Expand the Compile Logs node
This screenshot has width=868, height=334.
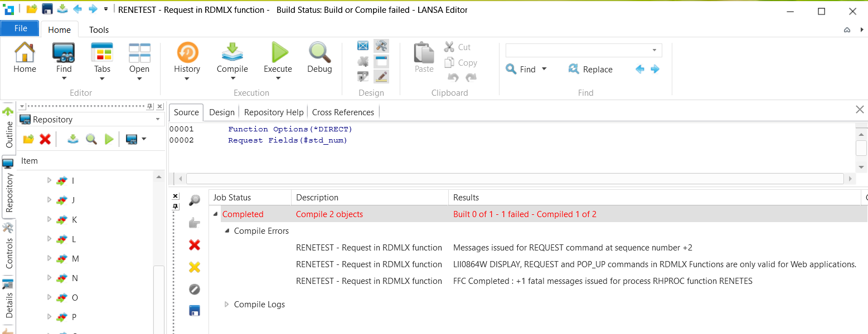227,304
